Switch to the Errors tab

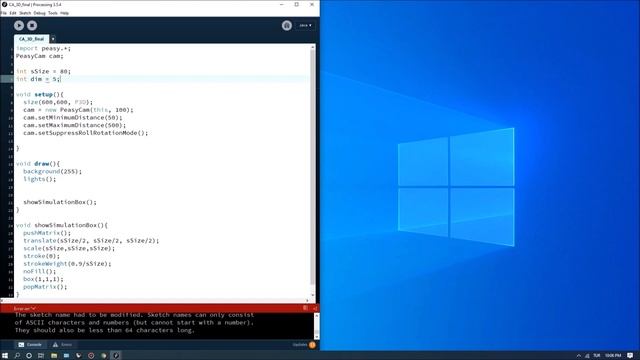pyautogui.click(x=62, y=344)
